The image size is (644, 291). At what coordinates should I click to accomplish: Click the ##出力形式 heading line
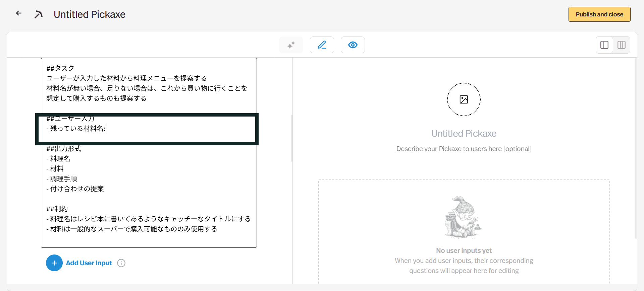click(64, 148)
